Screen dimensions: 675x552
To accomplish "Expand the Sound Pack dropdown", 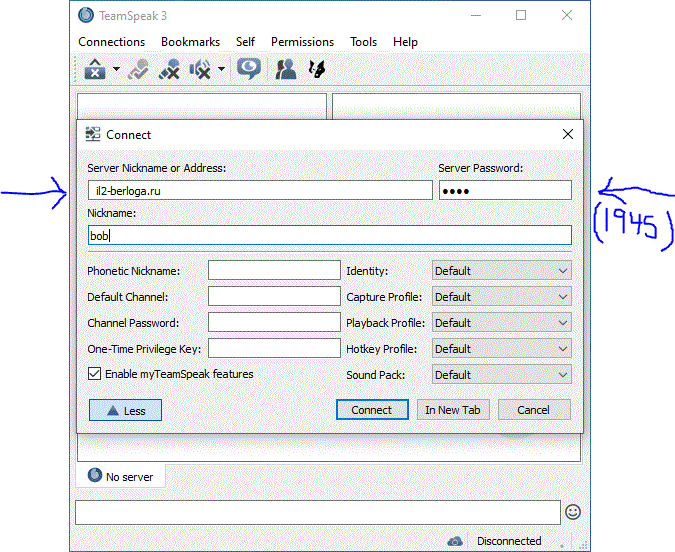I will [x=502, y=375].
